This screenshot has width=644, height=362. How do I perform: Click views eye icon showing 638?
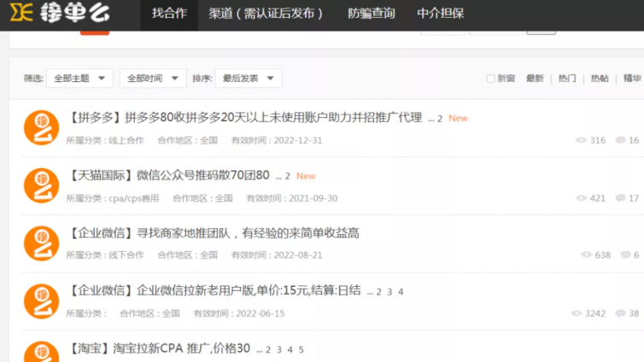coord(586,255)
